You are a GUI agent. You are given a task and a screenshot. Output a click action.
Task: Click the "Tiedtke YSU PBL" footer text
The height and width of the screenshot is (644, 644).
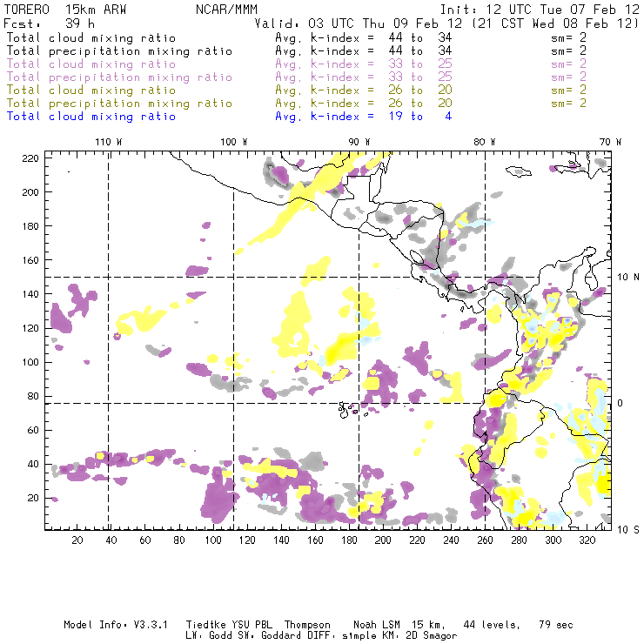click(229, 625)
